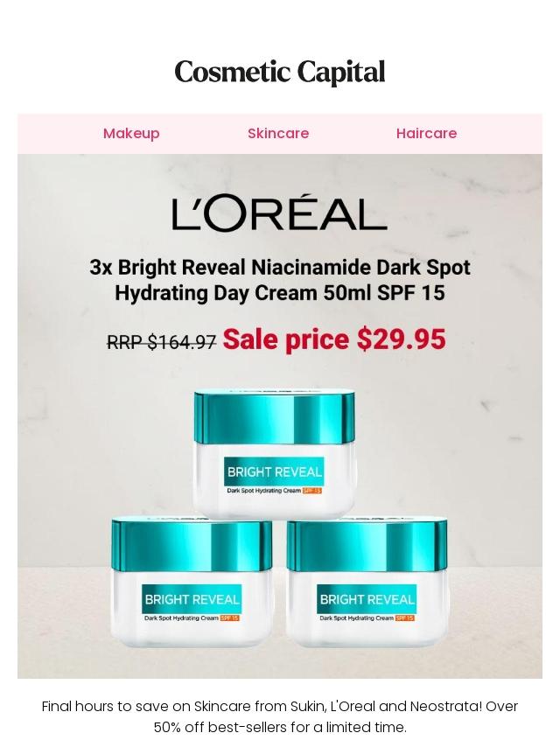Click the Sale price $29.95 text
This screenshot has width=560, height=747.
[x=334, y=339]
